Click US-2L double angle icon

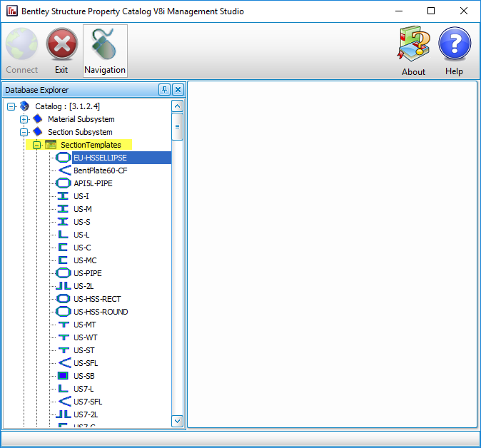(x=64, y=286)
